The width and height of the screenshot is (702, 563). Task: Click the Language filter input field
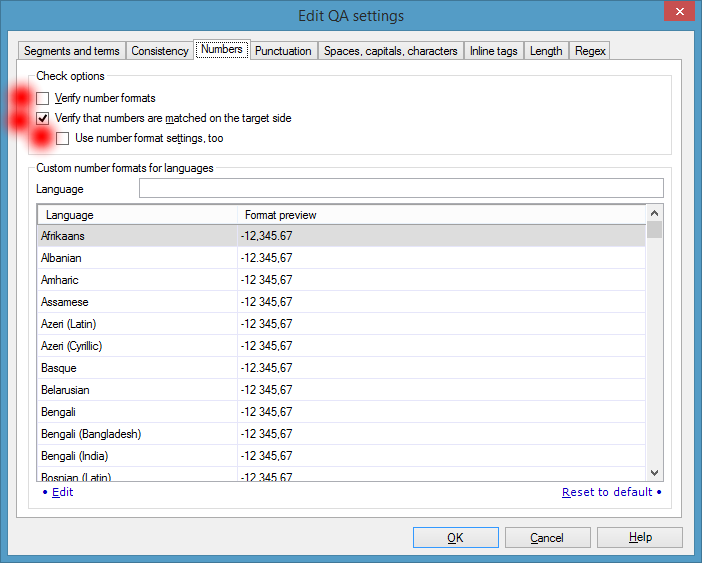click(x=400, y=188)
